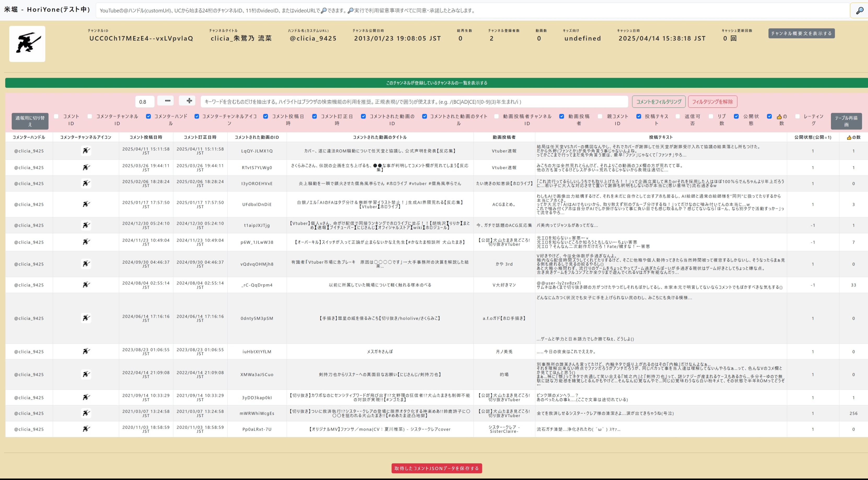This screenshot has height=480, width=868.
Task: Click commenter icon in the 0dnty5M3pSM row
Action: click(x=86, y=318)
